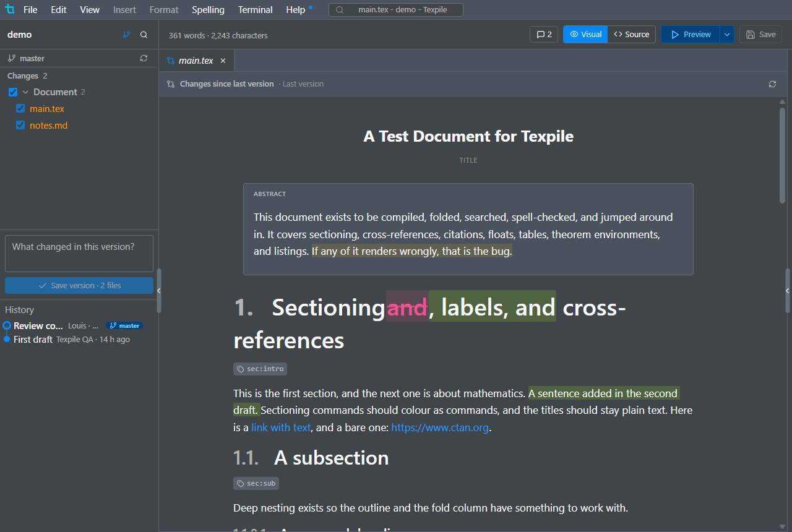
Task: Uncheck the notes.md change checkbox
Action: 20,125
